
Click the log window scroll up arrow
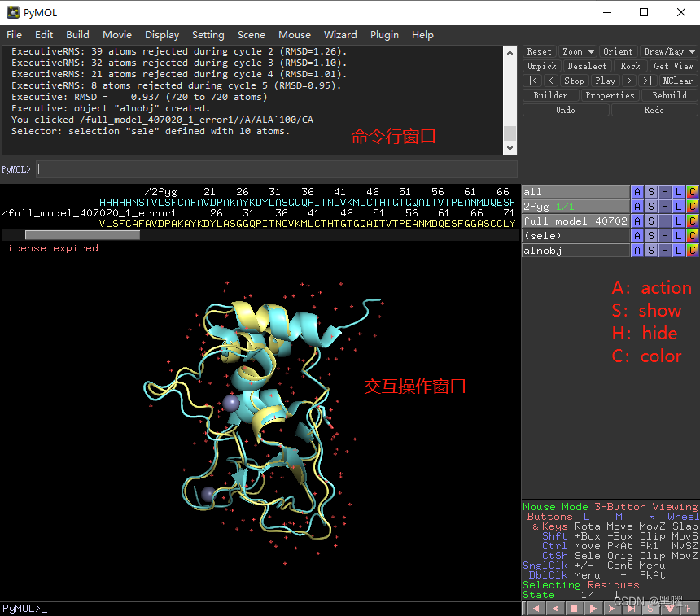510,53
